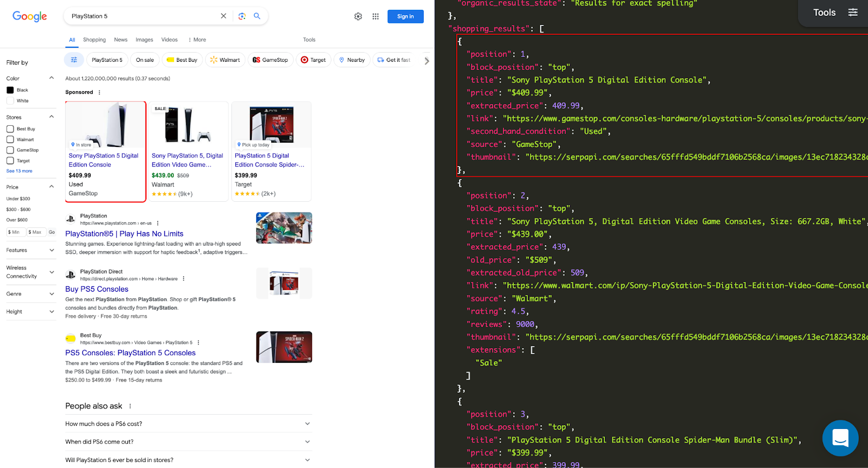Switch to the News tab
Screen dimensions: 868x468
tap(120, 40)
